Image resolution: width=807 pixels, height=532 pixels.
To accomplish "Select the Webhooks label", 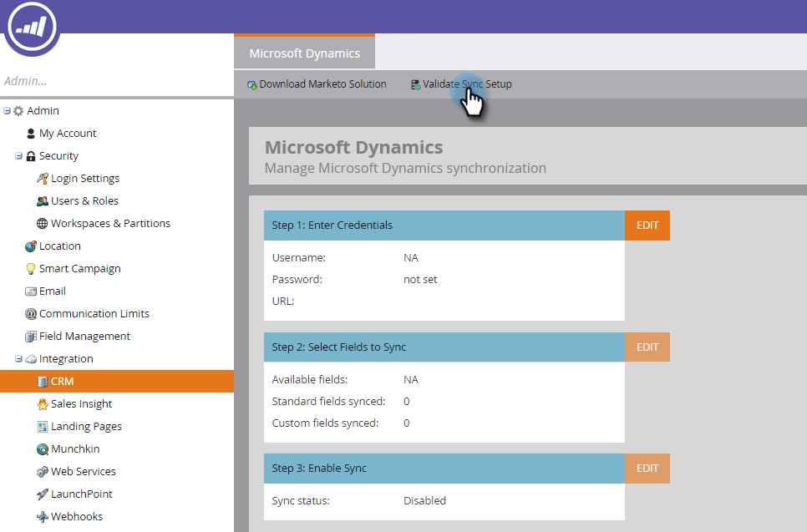I will pos(77,517).
